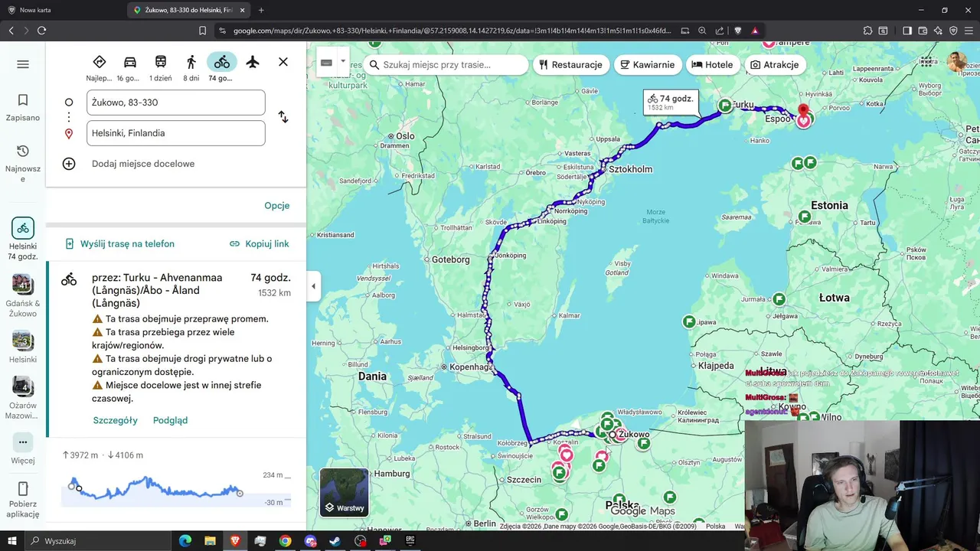Click the 74 godz. route label on map
Screen dimensions: 980x551
[671, 103]
